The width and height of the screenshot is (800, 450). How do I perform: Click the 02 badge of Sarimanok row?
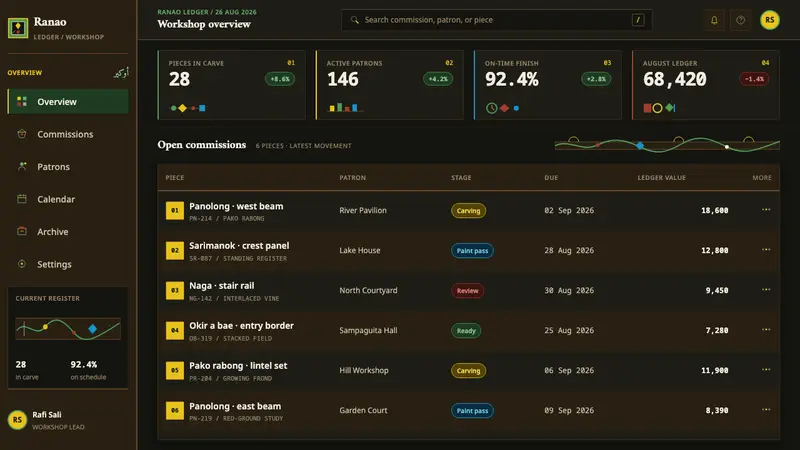pyautogui.click(x=174, y=251)
